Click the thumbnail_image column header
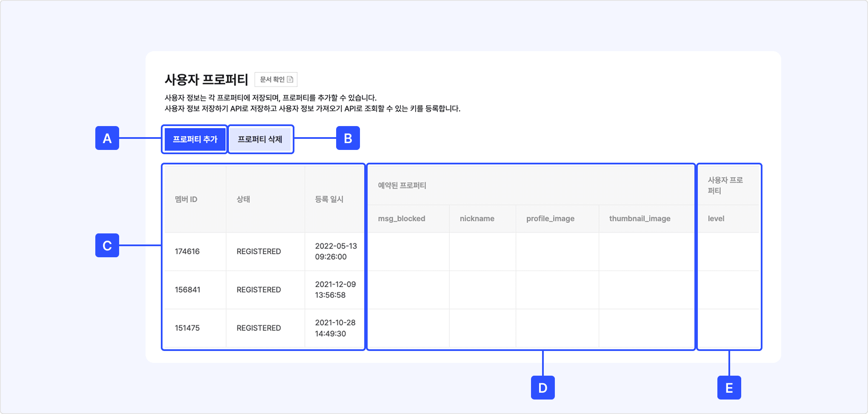 tap(640, 218)
